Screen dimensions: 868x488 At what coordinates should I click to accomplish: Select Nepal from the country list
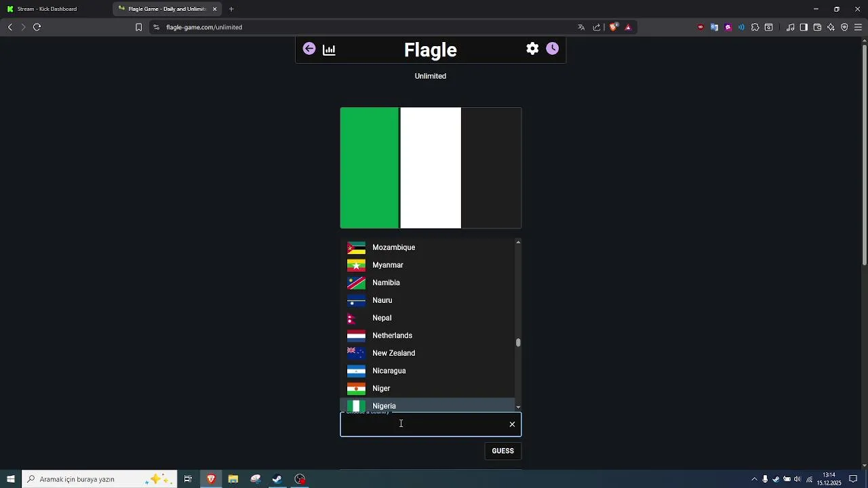(x=428, y=318)
